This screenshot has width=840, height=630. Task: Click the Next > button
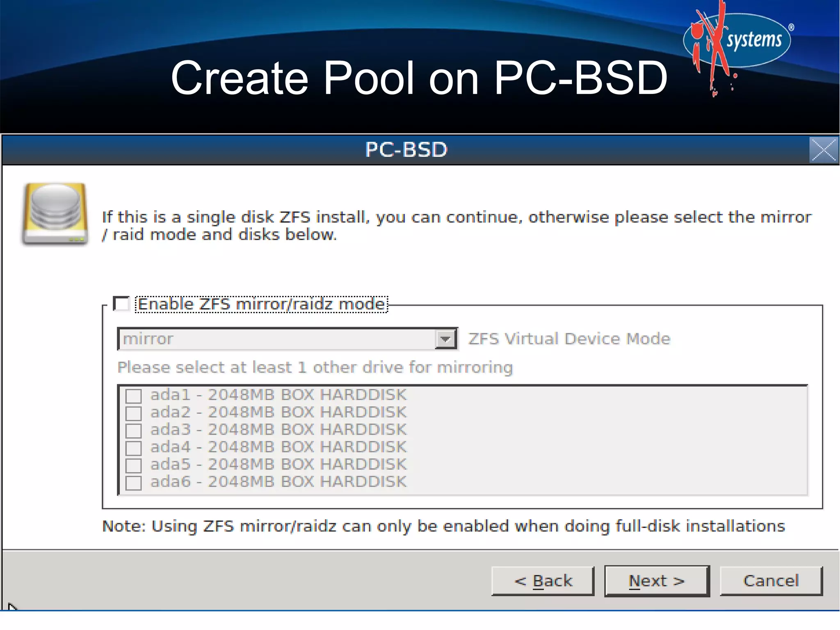[x=657, y=581]
